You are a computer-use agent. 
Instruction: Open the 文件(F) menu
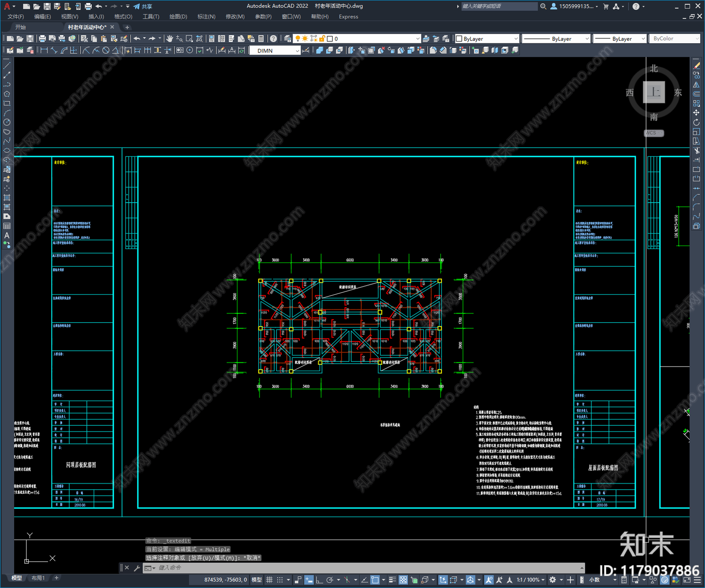[x=16, y=17]
